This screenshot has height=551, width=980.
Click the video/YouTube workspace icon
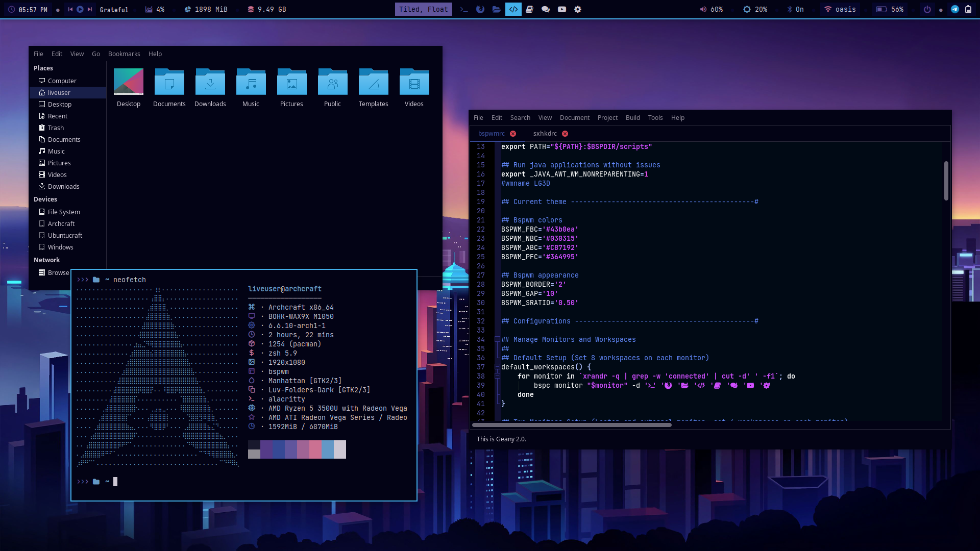coord(561,9)
